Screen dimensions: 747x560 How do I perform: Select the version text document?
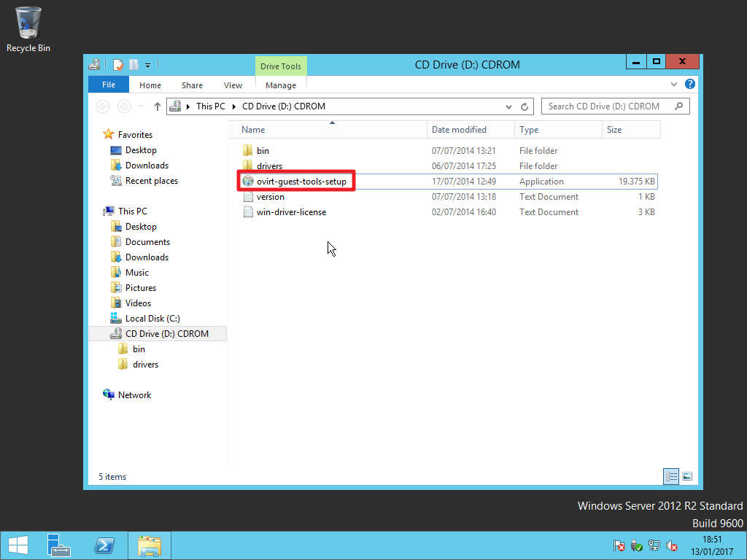tap(270, 197)
